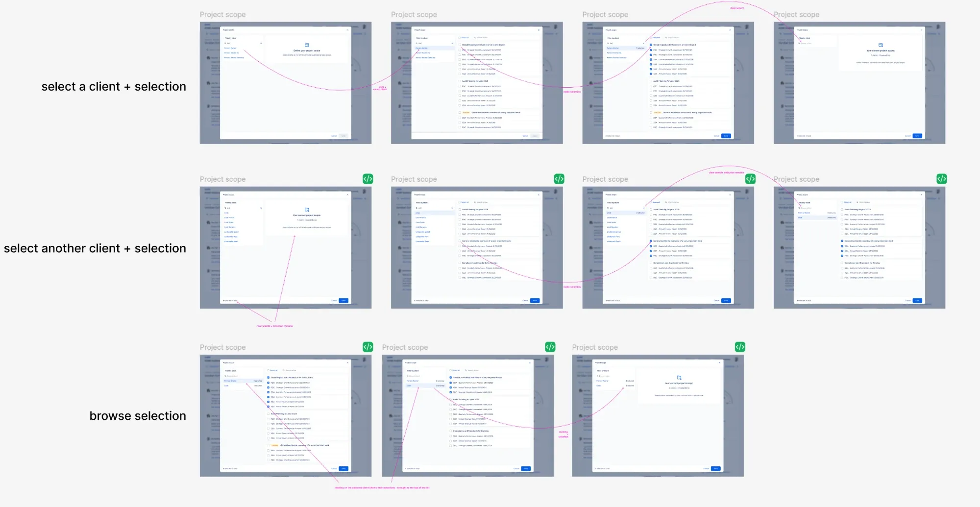Screen dimensions: 980x507
Task: Click Save in the third frame of the 'browse selection' row
Action: [x=716, y=469]
